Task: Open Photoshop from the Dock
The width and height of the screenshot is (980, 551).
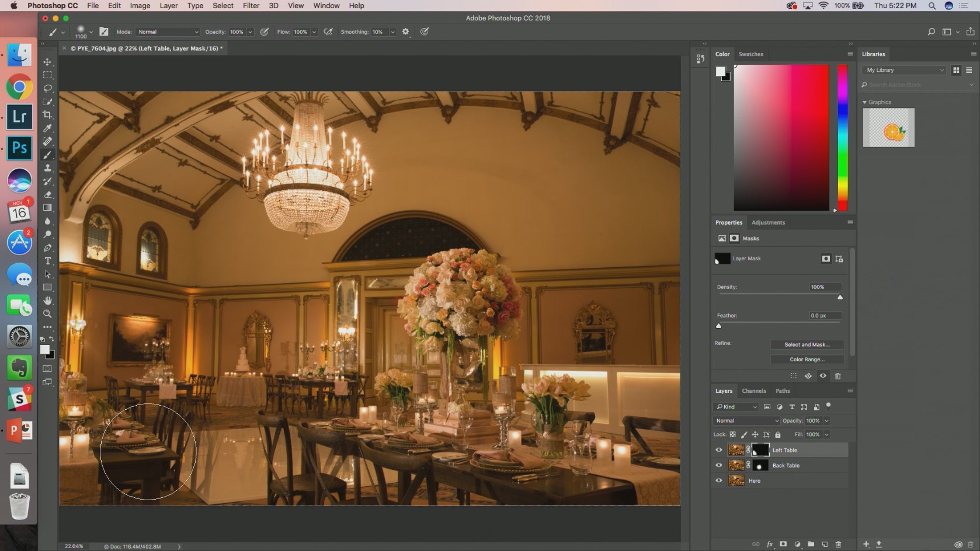Action: coord(19,148)
